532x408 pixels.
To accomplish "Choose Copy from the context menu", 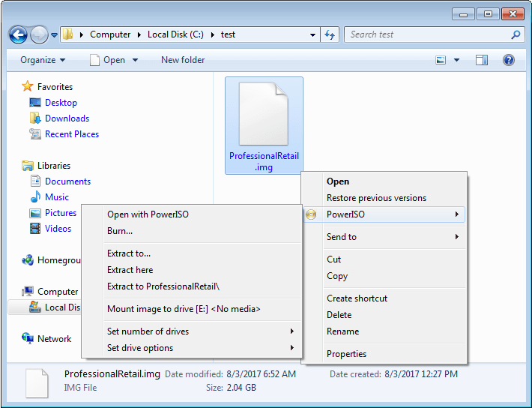I will click(384, 276).
